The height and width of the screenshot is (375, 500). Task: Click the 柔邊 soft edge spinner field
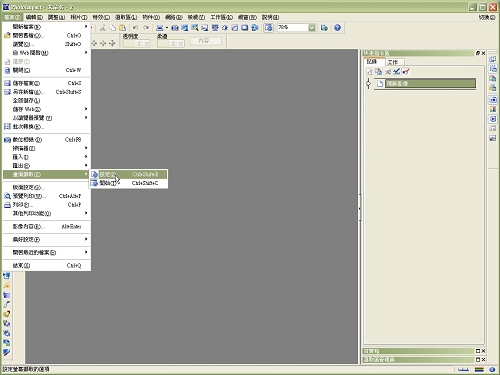click(170, 44)
